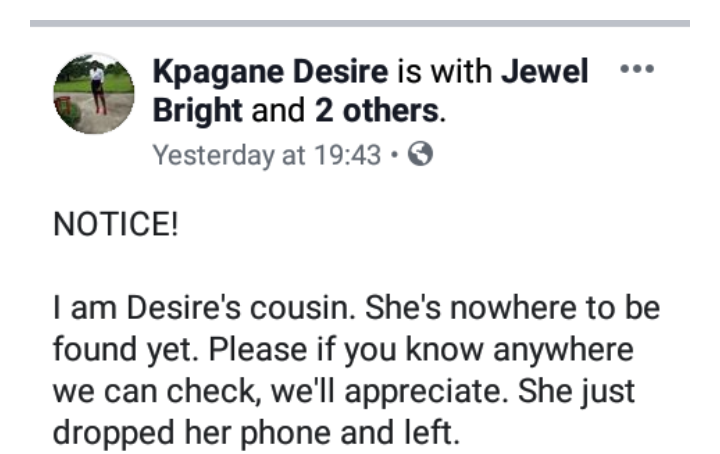Click the word "others" in the tag line

(x=390, y=111)
